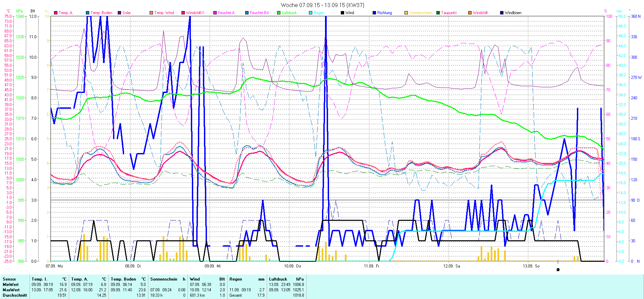Click the Richtung blue legend square
The height and width of the screenshot is (299, 644).
click(x=374, y=13)
